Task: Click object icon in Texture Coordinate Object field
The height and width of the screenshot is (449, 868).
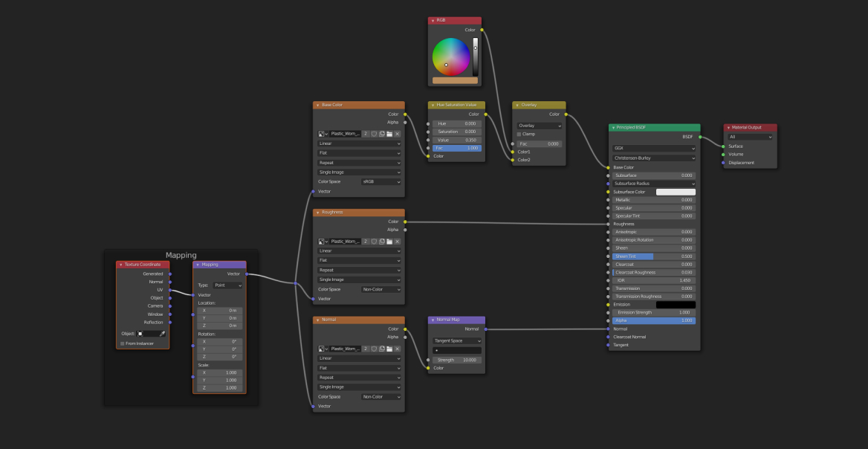Action: coord(140,334)
